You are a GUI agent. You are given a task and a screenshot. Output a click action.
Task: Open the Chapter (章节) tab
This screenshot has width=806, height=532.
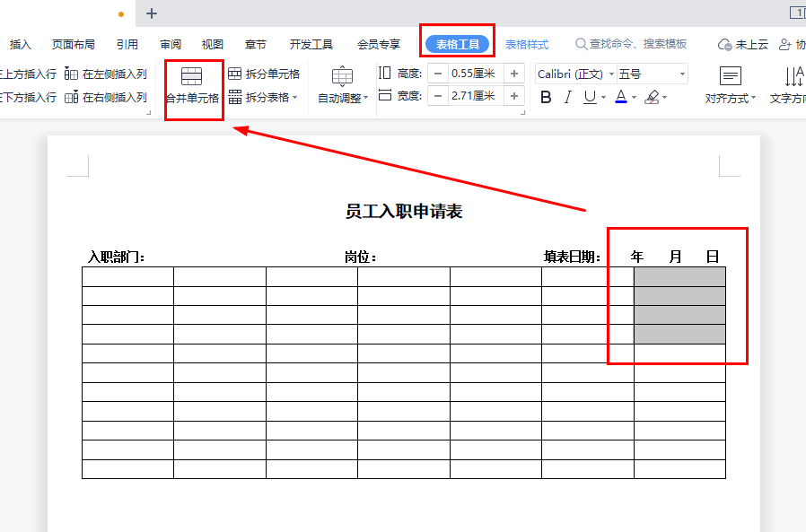[x=256, y=45]
